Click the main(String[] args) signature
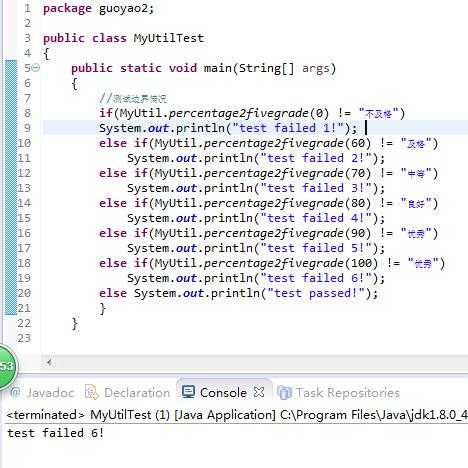 click(270, 68)
